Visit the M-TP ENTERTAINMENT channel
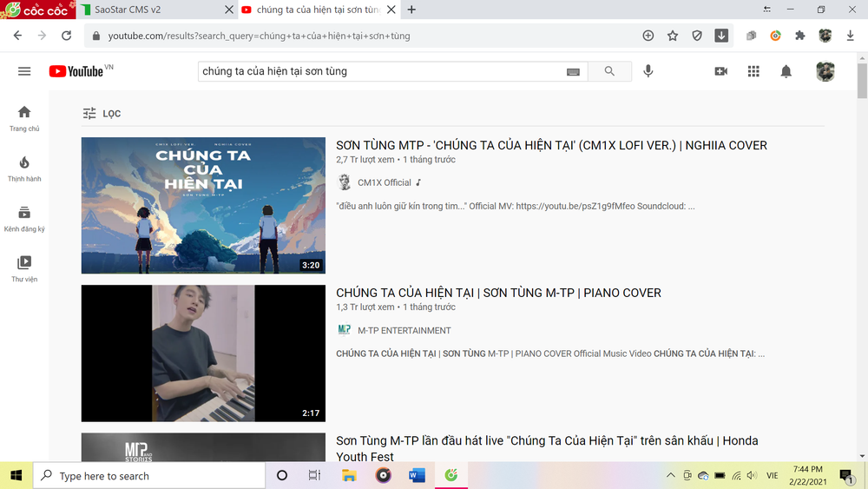 [404, 331]
